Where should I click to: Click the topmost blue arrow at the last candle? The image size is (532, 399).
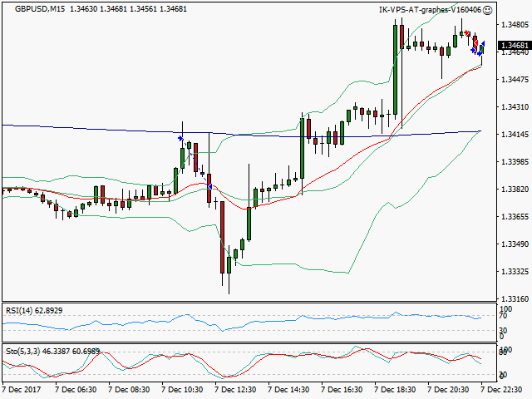(483, 43)
